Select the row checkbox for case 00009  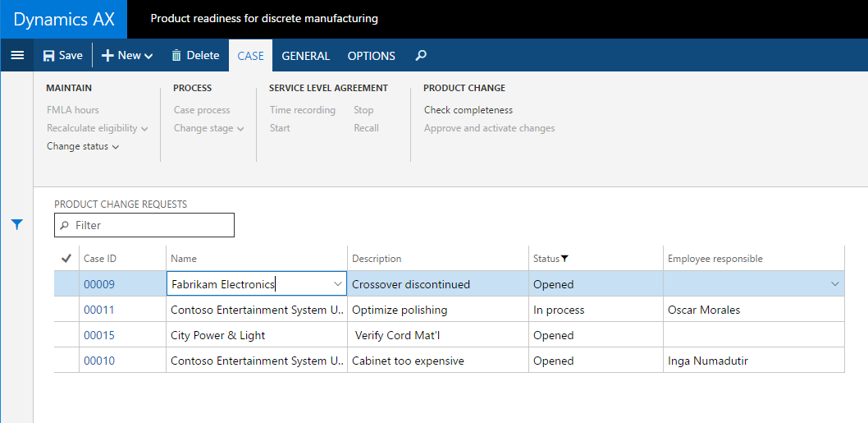(x=66, y=284)
